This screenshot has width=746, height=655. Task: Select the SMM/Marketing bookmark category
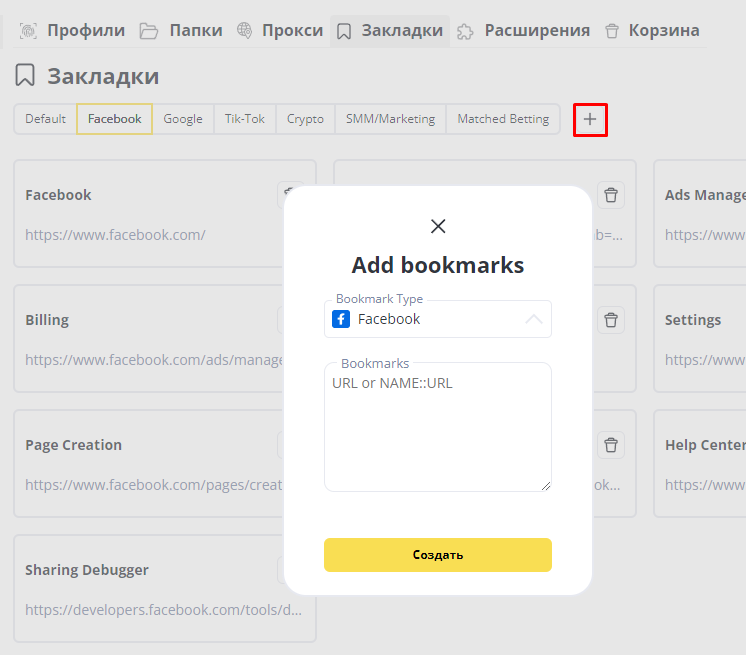(x=390, y=119)
